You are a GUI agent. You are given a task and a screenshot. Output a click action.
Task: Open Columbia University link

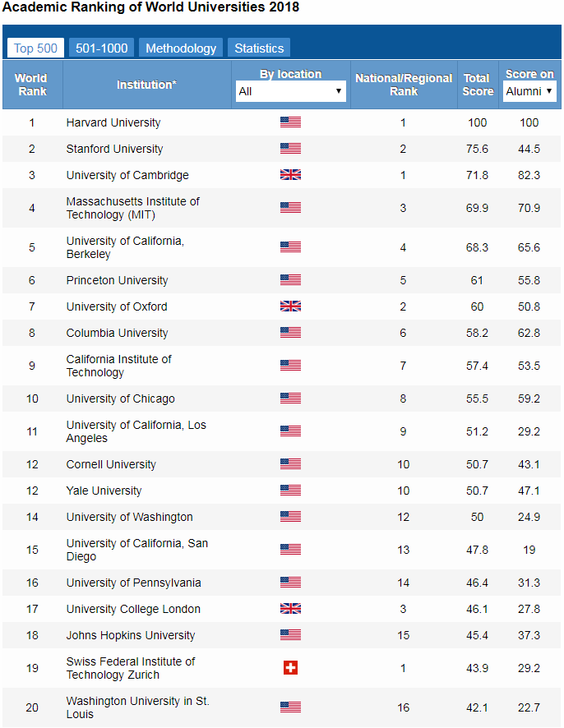[x=117, y=333]
